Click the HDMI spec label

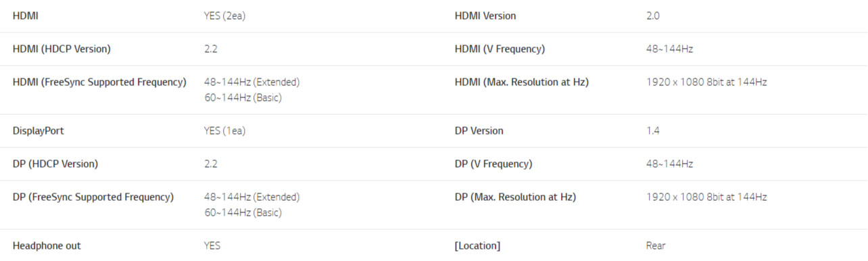25,16
